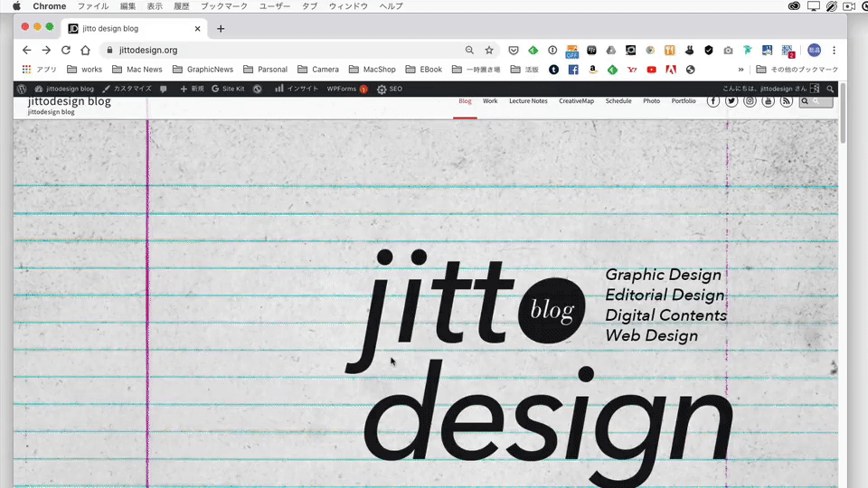This screenshot has width=868, height=488.
Task: Visit the site's Instagram circle icon
Action: 750,101
